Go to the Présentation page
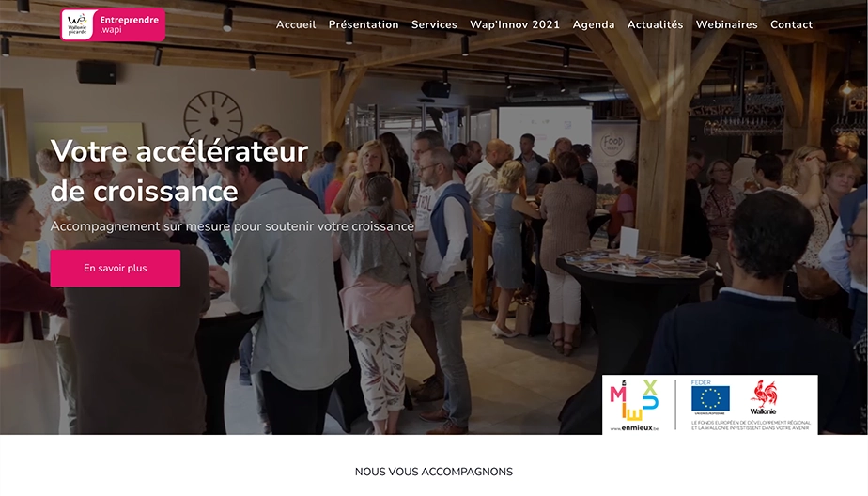The width and height of the screenshot is (868, 496). pos(364,24)
